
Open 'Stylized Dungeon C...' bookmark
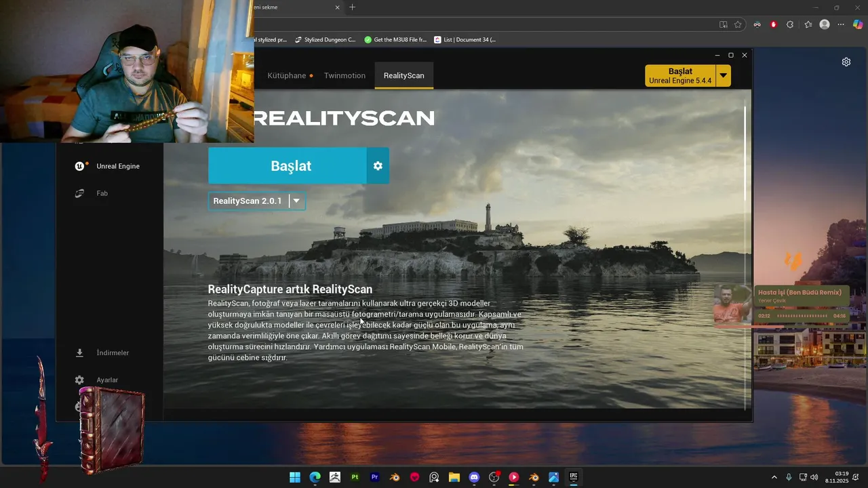325,39
